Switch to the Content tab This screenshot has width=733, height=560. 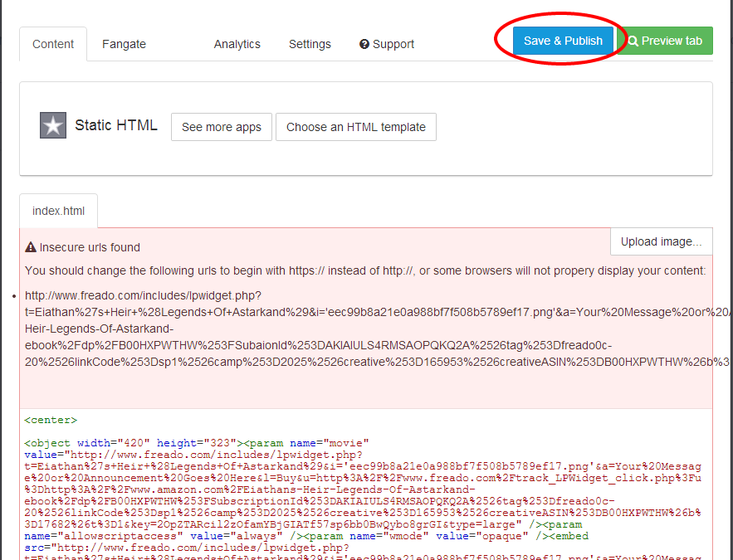tap(53, 44)
